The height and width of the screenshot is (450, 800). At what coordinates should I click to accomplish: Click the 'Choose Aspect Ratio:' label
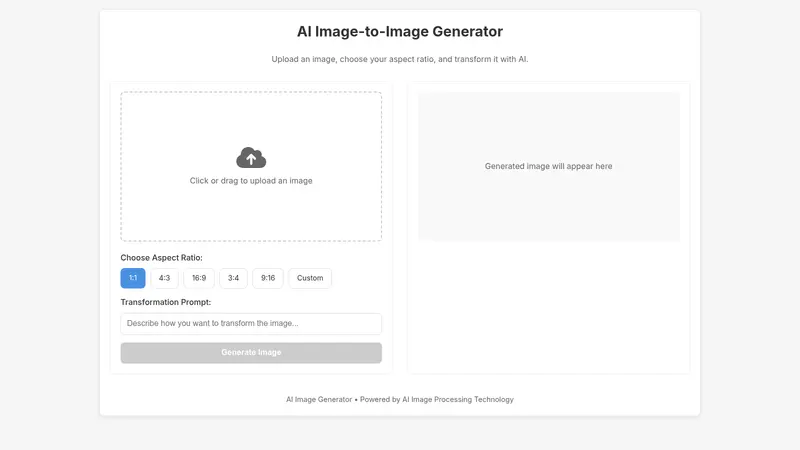point(161,258)
